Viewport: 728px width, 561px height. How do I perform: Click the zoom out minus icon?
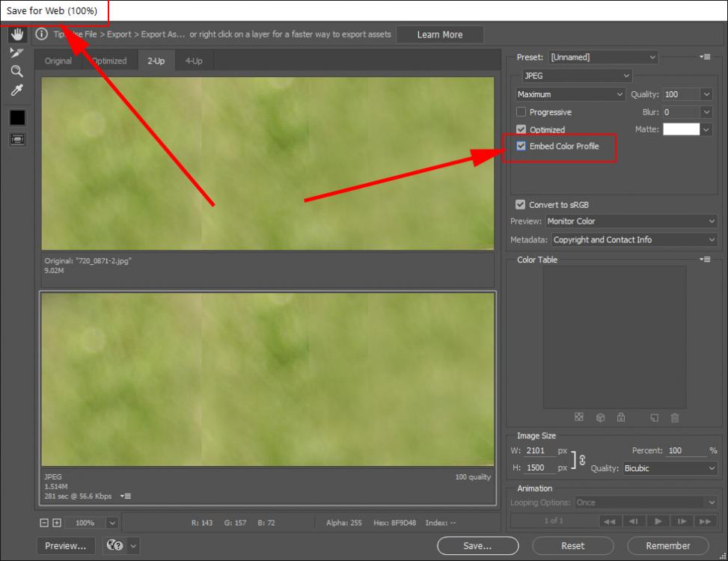click(45, 523)
